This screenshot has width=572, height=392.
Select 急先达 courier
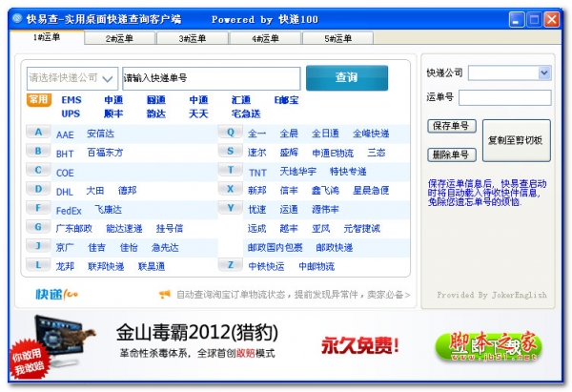165,247
